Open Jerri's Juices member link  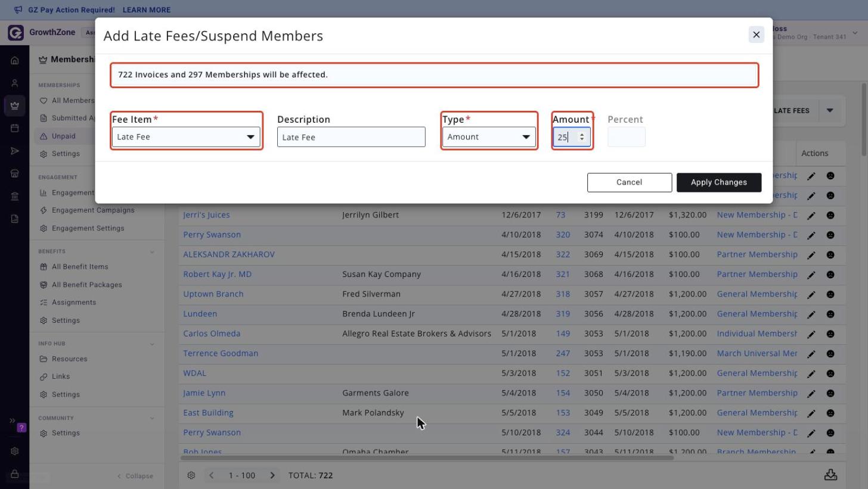point(206,214)
